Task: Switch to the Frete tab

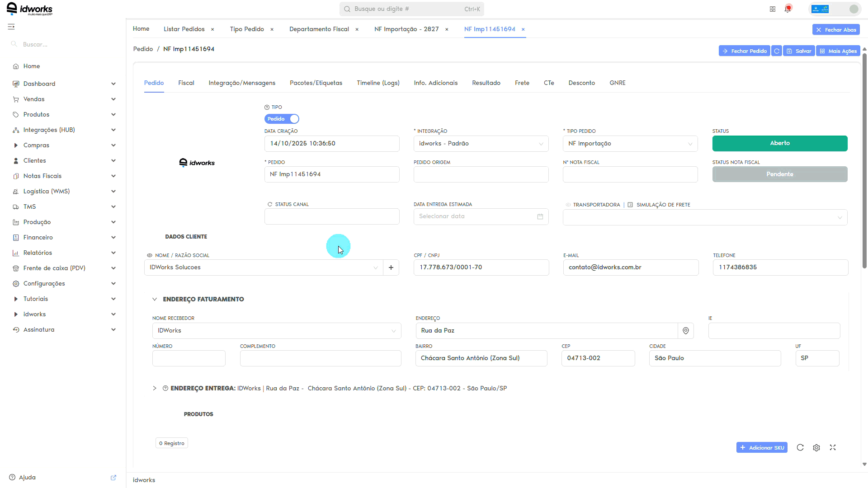Action: coord(522,83)
